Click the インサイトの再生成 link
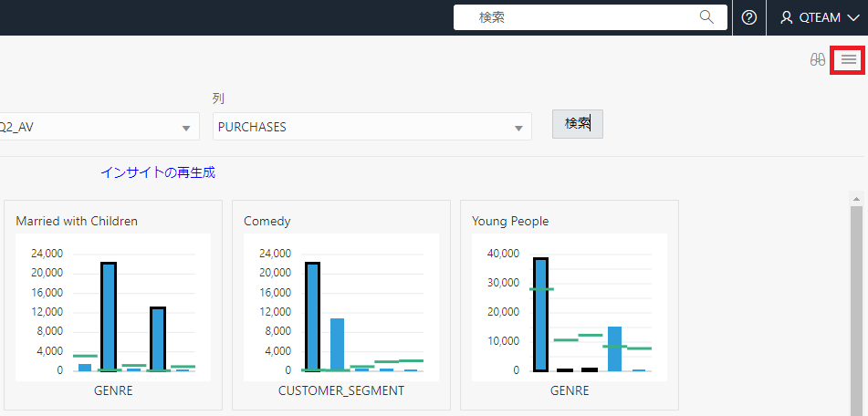Image resolution: width=868 pixels, height=416 pixels. point(158,172)
